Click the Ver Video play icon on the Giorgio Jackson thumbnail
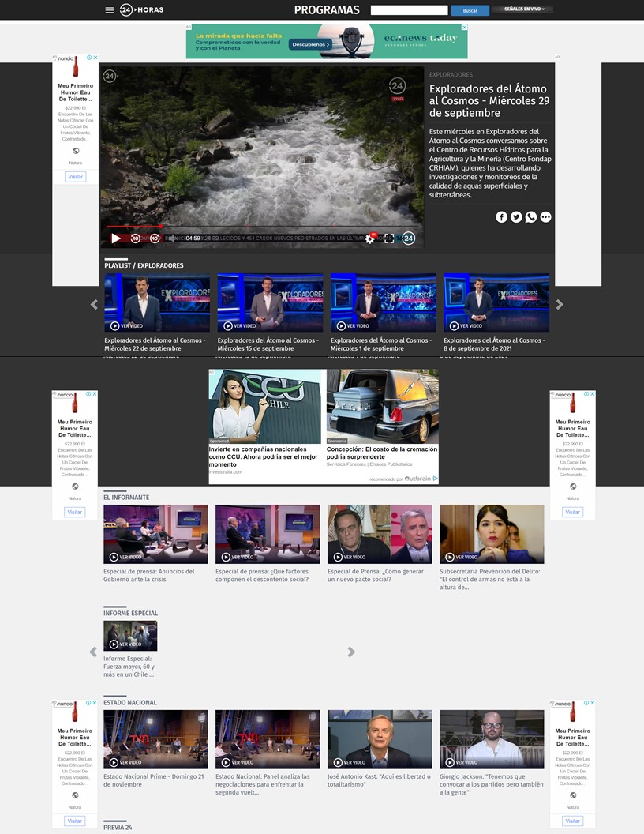Screen dimensions: 644x834 point(450,762)
